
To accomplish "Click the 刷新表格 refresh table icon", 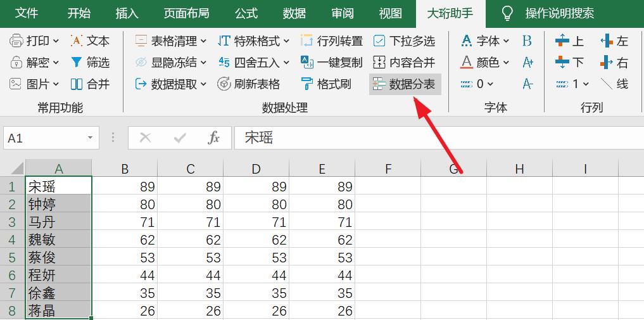I will click(224, 84).
